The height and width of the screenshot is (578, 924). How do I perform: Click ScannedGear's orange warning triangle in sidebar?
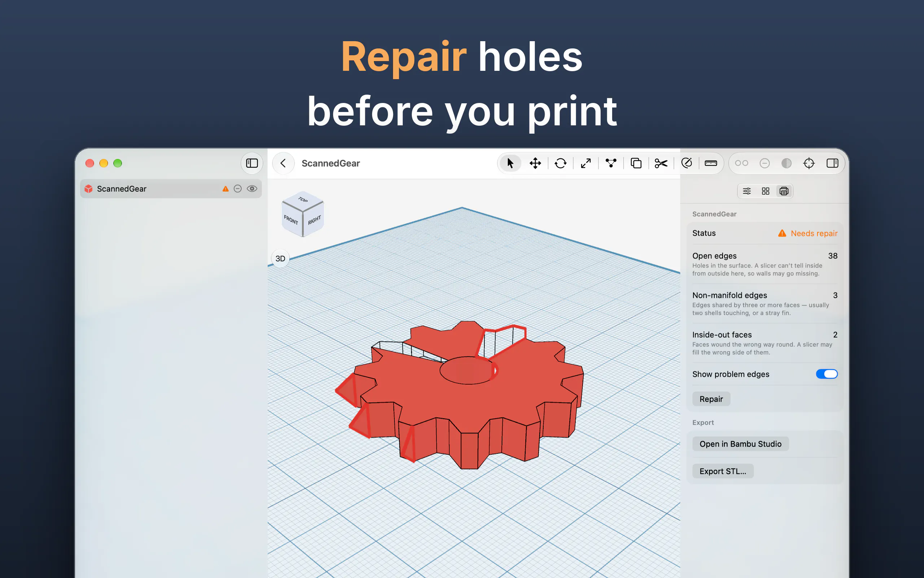click(226, 189)
